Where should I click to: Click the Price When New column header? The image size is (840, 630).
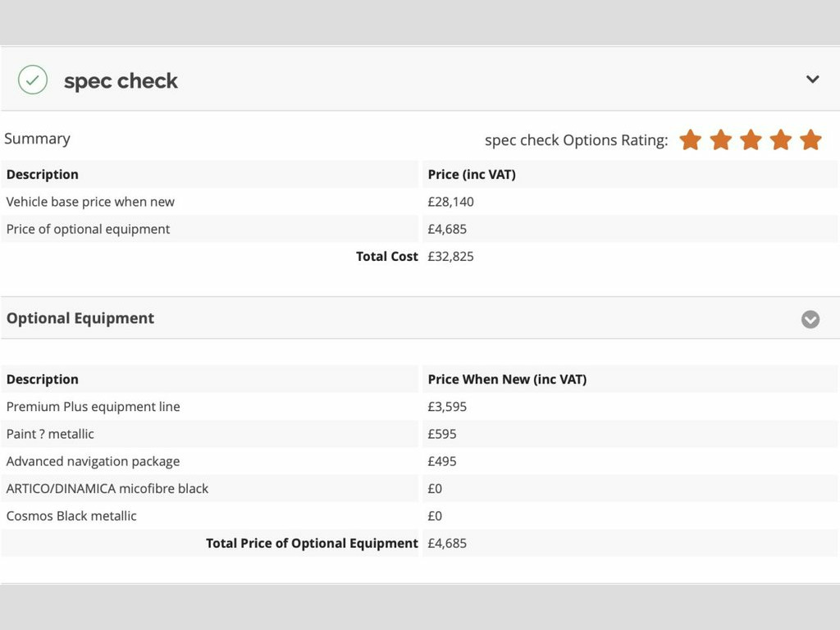pyautogui.click(x=507, y=380)
